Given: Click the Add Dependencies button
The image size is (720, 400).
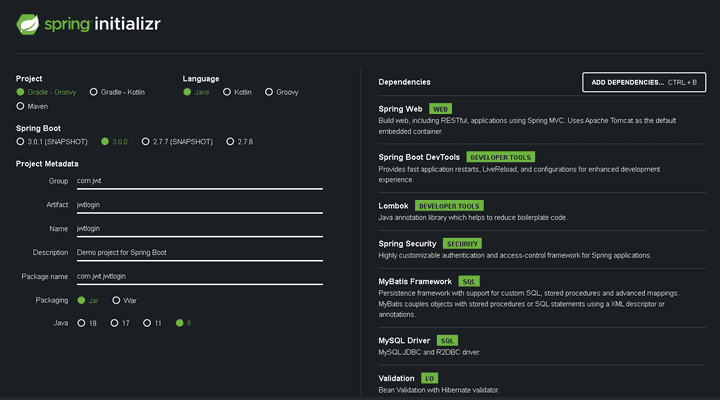Looking at the screenshot, I should pyautogui.click(x=644, y=82).
